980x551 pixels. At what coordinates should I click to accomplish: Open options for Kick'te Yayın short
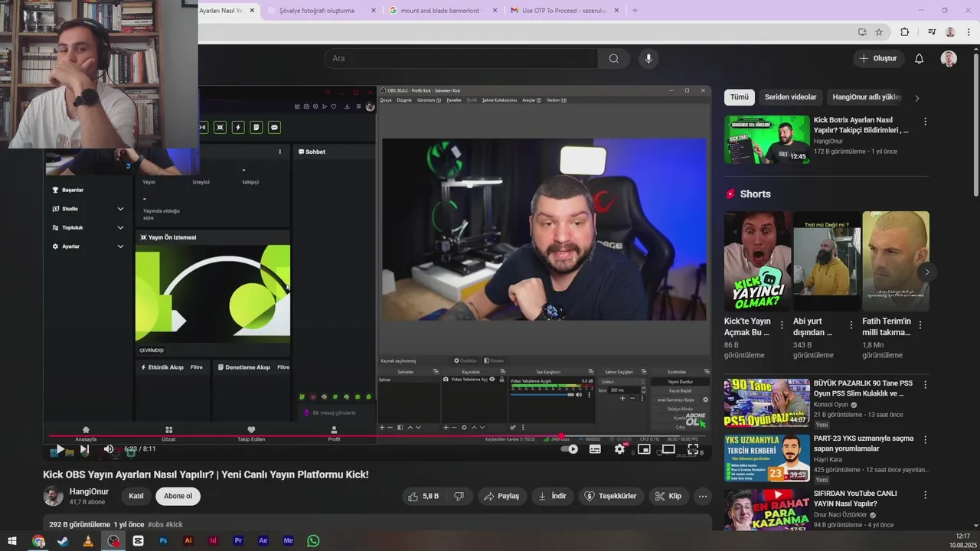(x=782, y=325)
